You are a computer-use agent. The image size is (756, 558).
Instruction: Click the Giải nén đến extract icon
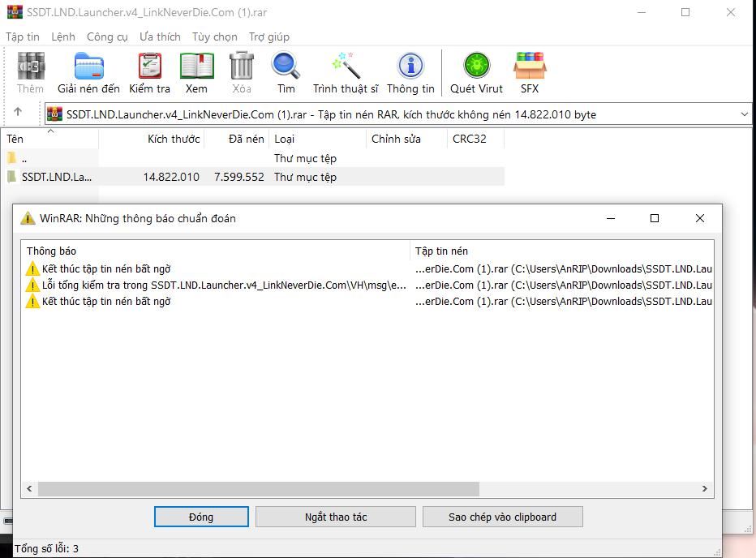(x=88, y=73)
